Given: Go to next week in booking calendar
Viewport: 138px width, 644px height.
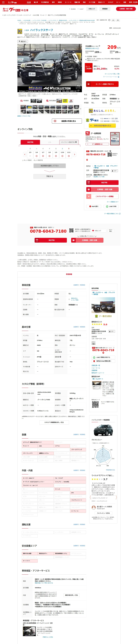Looking at the screenshot, I should click(x=74, y=154).
